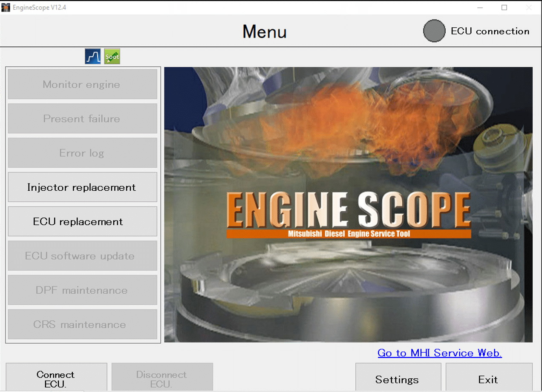Open the Monitor engine menu item
Viewport: 542px width, 392px height.
[82, 84]
